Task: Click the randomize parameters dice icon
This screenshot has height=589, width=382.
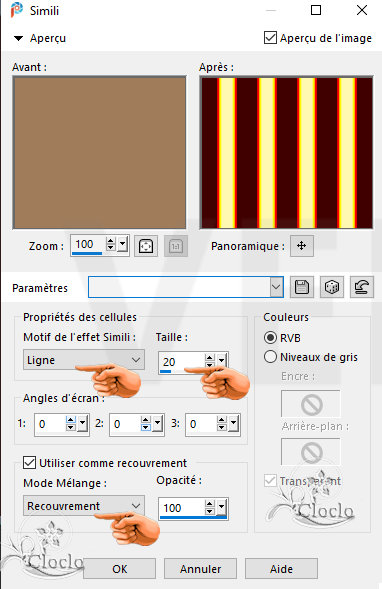Action: 332,287
